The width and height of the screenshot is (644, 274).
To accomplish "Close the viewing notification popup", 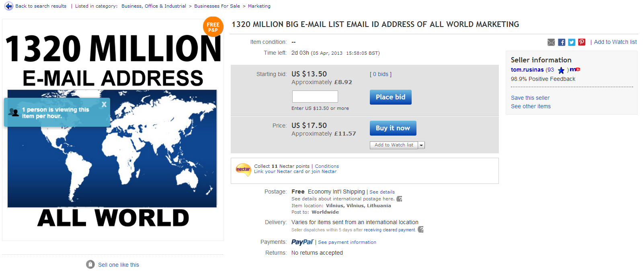I will pyautogui.click(x=104, y=104).
